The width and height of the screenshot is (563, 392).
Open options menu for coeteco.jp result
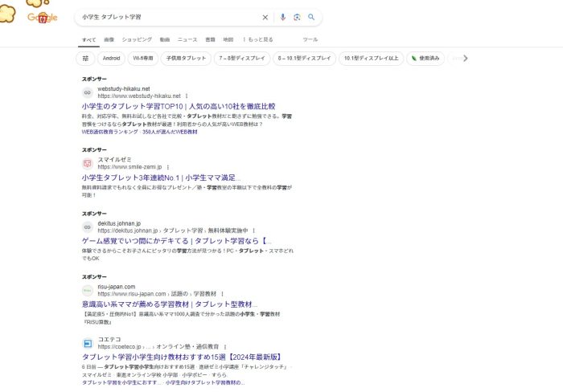pyautogui.click(x=224, y=347)
